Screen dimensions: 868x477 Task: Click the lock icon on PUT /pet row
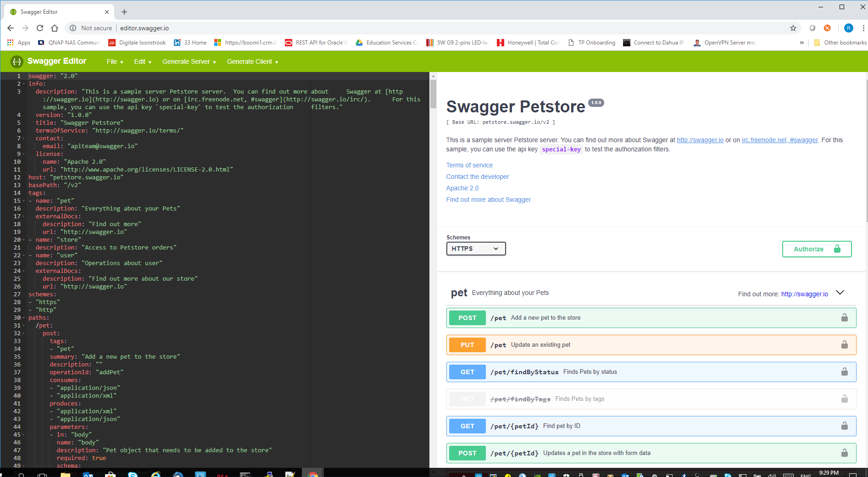pos(844,345)
